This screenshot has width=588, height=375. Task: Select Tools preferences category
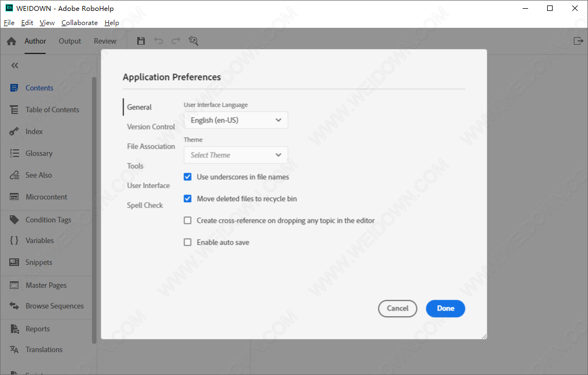pos(135,166)
